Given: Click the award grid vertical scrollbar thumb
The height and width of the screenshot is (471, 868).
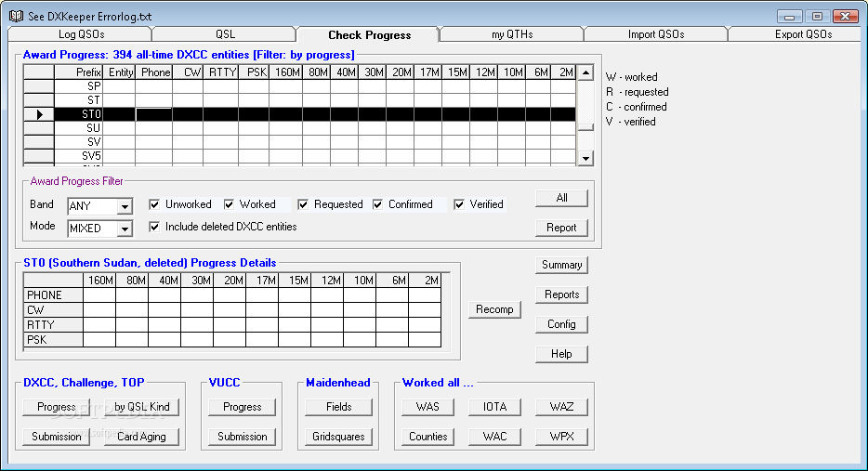Looking at the screenshot, I should 585,127.
